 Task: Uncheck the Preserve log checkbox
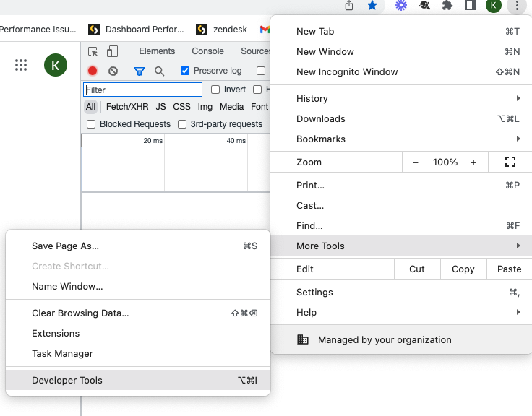[x=185, y=71]
